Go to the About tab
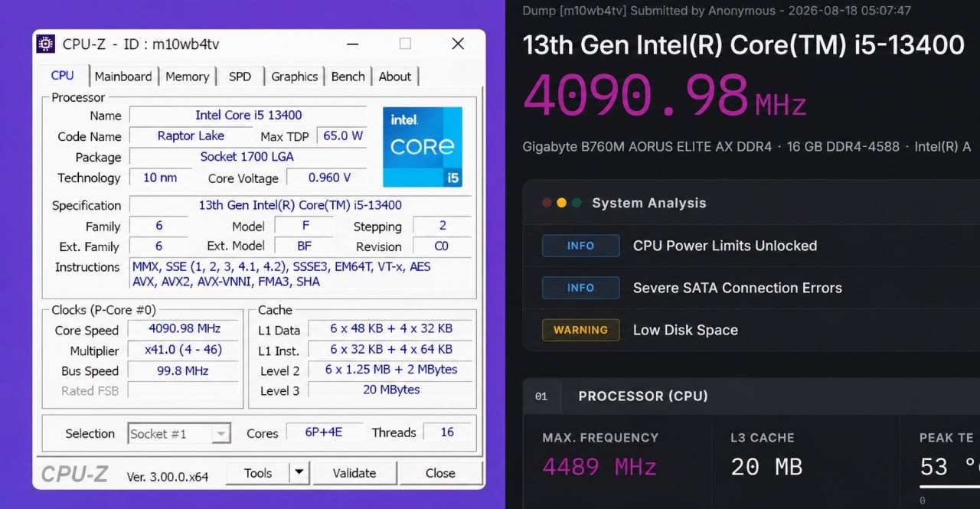Image resolution: width=980 pixels, height=509 pixels. click(395, 77)
